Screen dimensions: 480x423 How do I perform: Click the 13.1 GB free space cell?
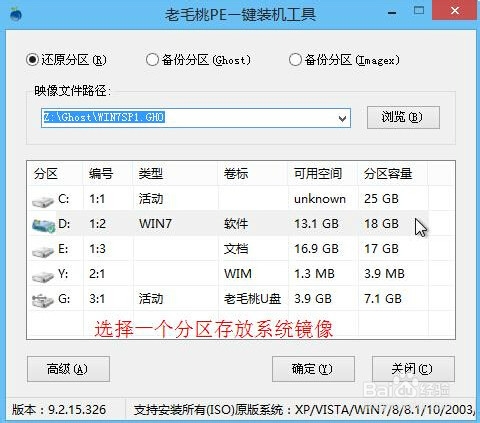(316, 224)
